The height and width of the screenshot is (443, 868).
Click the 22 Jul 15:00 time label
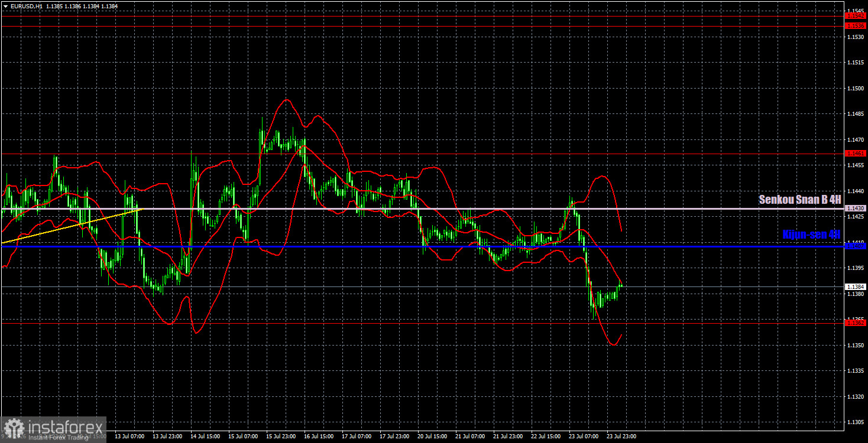point(546,437)
